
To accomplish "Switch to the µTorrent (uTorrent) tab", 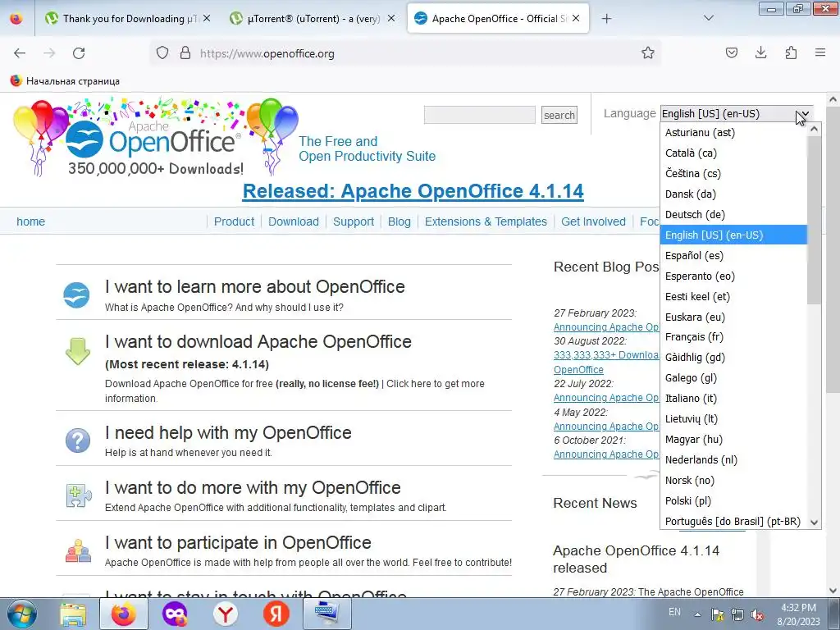I will click(x=313, y=19).
